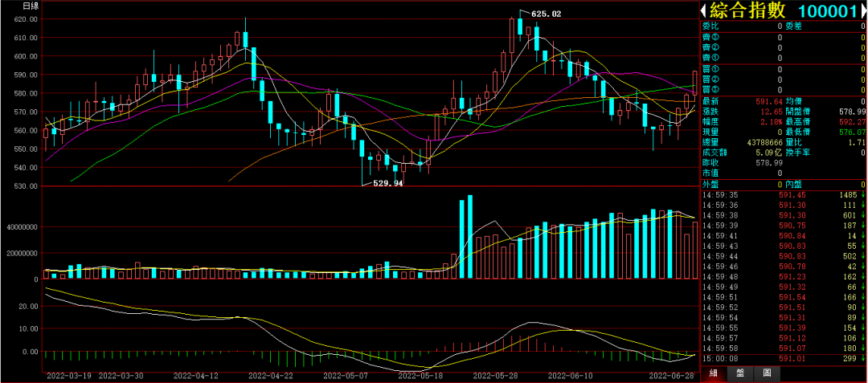Click the total volume 43788666
The height and width of the screenshot is (383, 868).
tap(764, 142)
